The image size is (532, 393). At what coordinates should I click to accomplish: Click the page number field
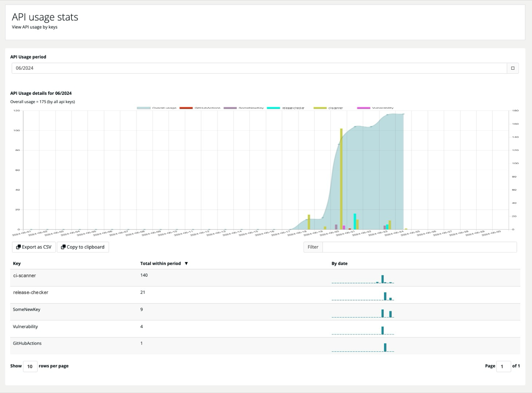pyautogui.click(x=503, y=366)
